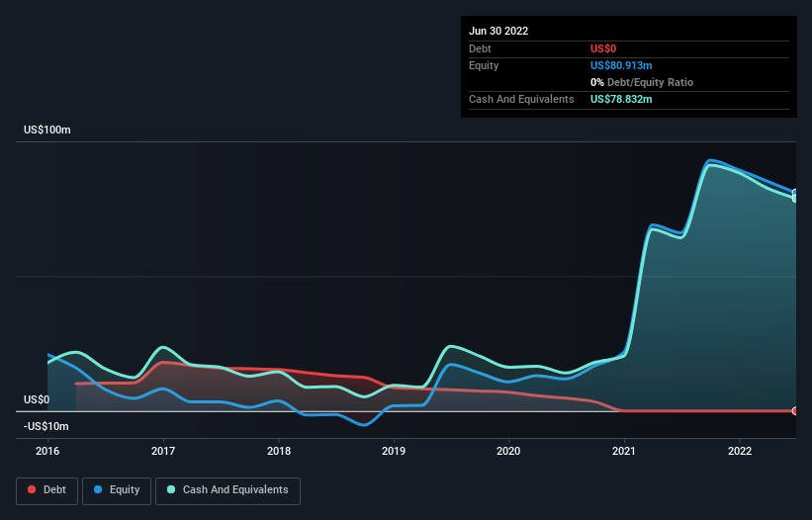This screenshot has height=520, width=812.
Task: Click the Jun 30 2022 tooltip date
Action: tap(498, 31)
